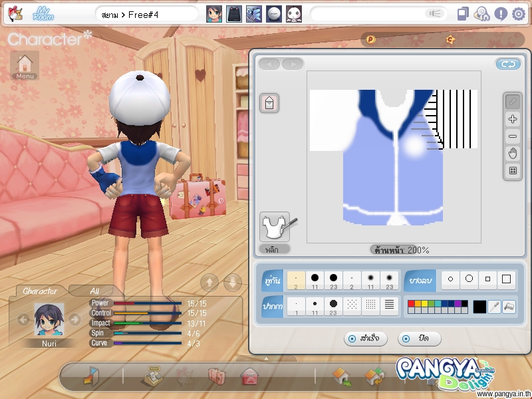
Task: Toggle the grid view tool
Action: coord(513,171)
